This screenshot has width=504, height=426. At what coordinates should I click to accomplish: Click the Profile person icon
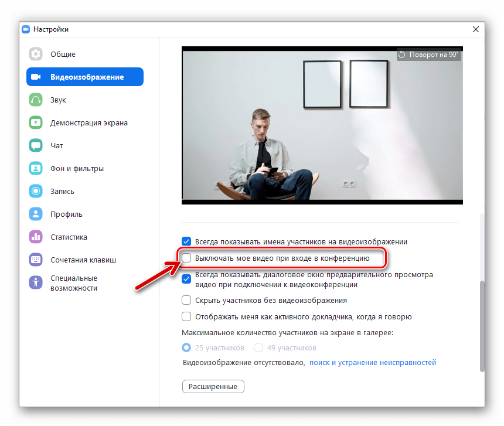(36, 214)
